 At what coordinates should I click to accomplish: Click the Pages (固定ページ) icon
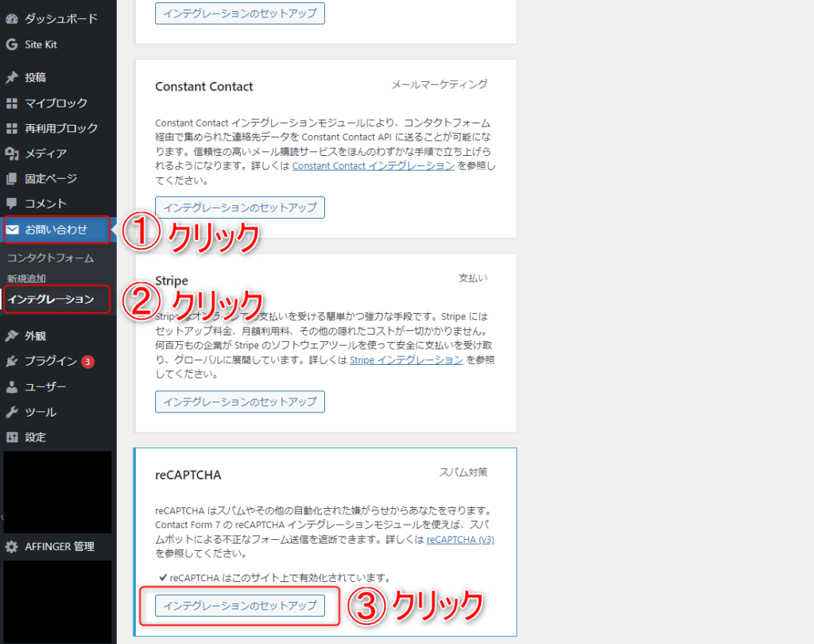tap(11, 179)
